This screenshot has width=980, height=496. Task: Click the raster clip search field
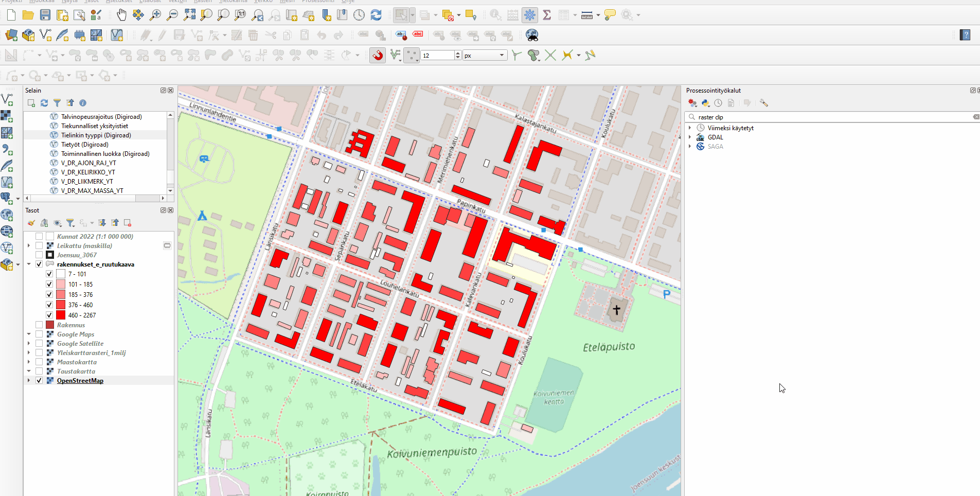(x=832, y=117)
